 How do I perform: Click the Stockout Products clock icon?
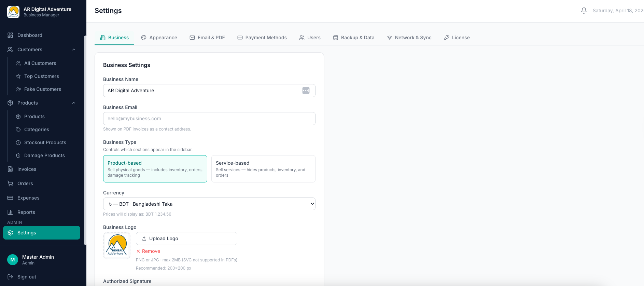click(18, 142)
